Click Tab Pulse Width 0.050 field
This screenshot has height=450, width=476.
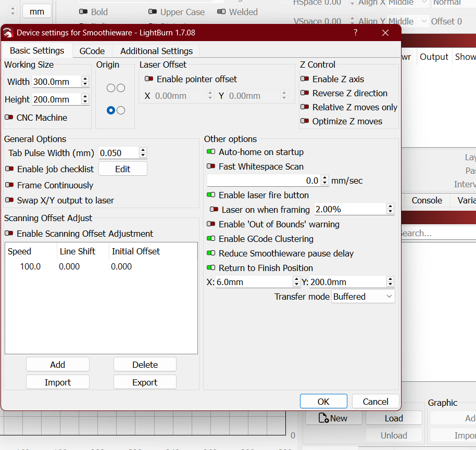pyautogui.click(x=119, y=153)
